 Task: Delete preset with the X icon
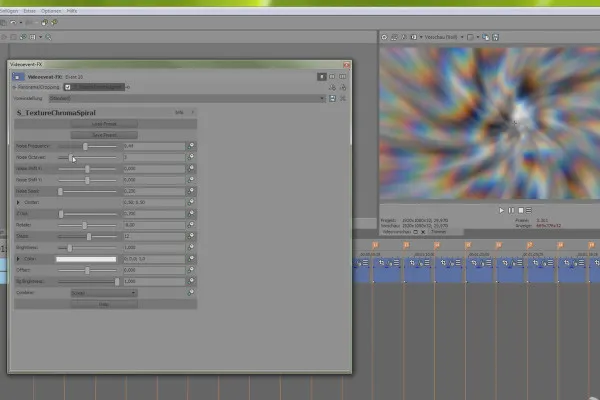coord(343,98)
